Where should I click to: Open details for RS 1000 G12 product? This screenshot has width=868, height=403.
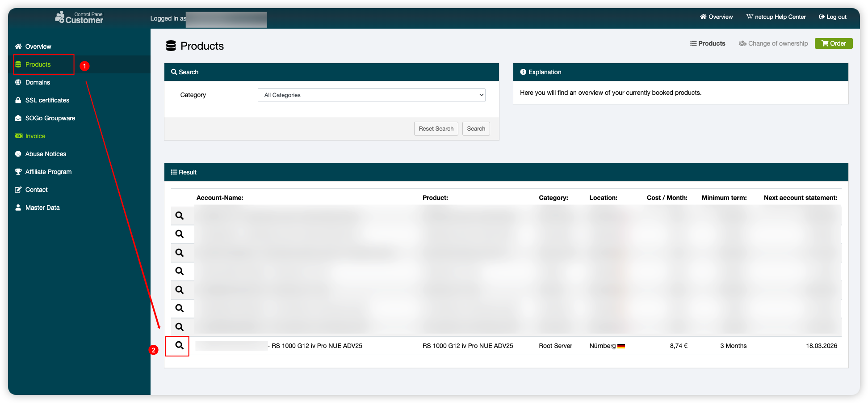pos(179,345)
